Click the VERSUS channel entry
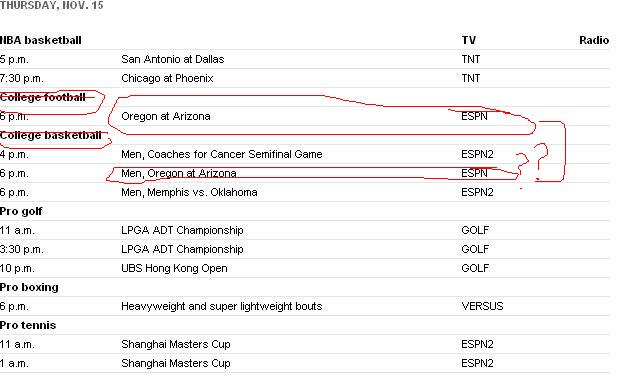The image size is (619, 383). (482, 306)
